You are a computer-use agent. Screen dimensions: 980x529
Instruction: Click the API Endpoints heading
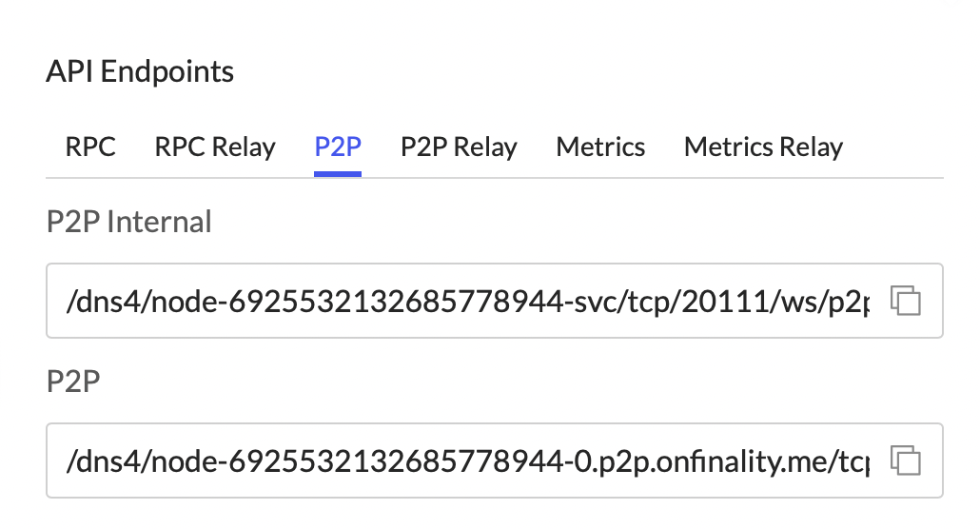click(x=140, y=71)
